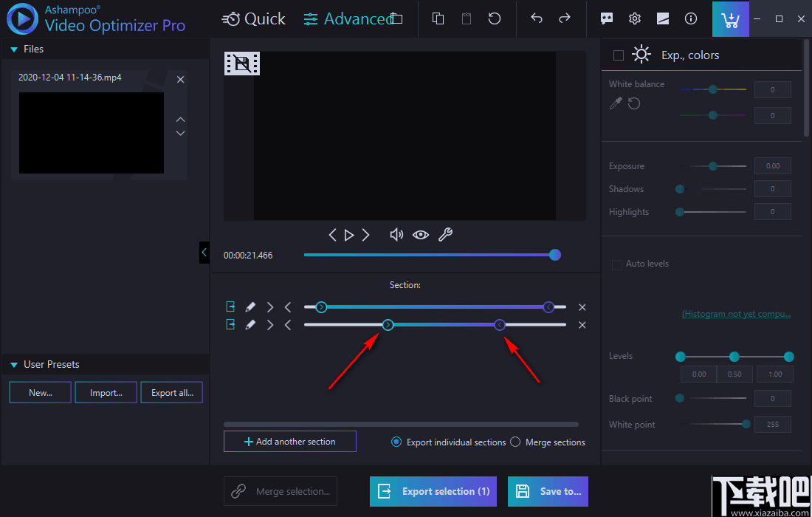Viewport: 812px width, 517px height.
Task: Collapse the User Presets panel
Action: tap(13, 363)
